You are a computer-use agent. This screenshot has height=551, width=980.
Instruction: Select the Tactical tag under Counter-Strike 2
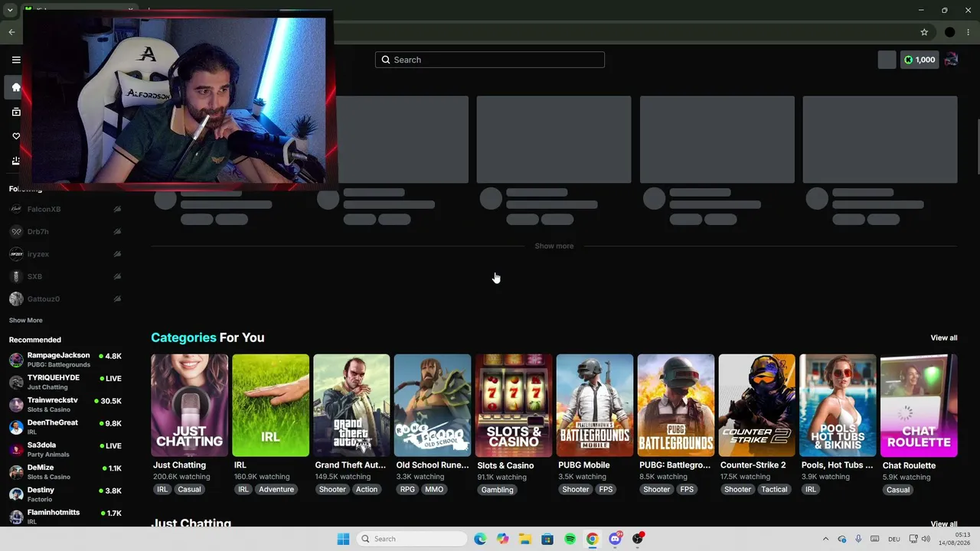point(774,489)
